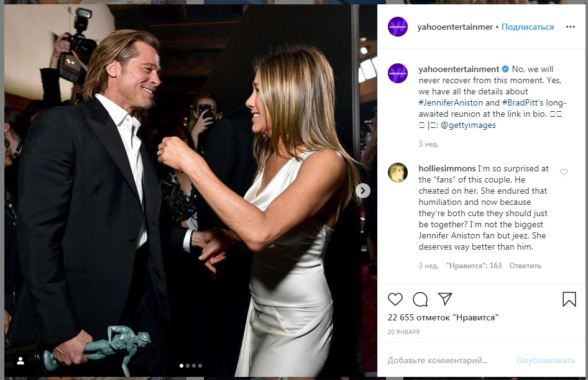Click the Подписаться follow link
Viewport: 588px width, 380px height.
tap(528, 27)
